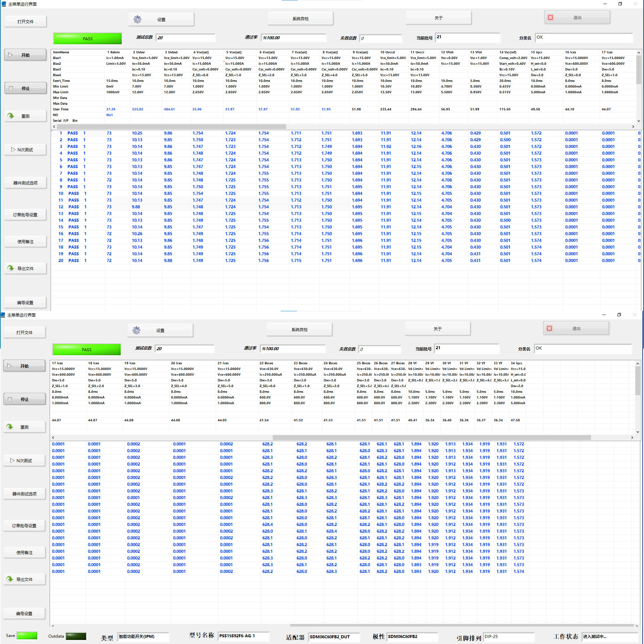Viewport: 644px width, 644px height.
Task: Click the stop square on lower 停止 button
Action: (x=10, y=399)
